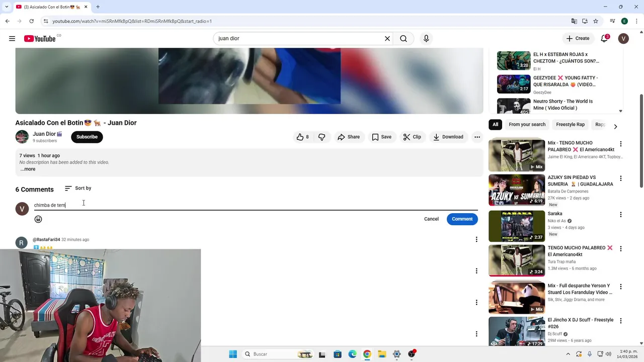Open the YouTube guide hamburger menu
Image resolution: width=644 pixels, height=362 pixels.
12,39
